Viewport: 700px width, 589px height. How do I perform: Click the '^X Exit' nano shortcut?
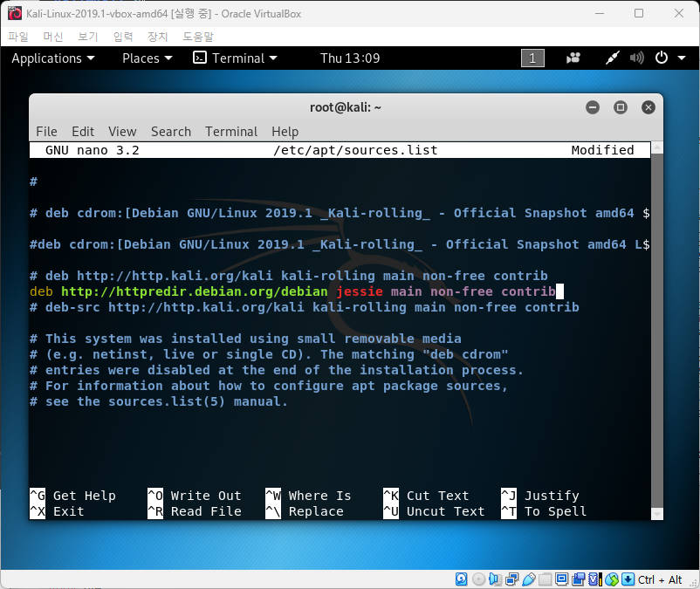(57, 511)
